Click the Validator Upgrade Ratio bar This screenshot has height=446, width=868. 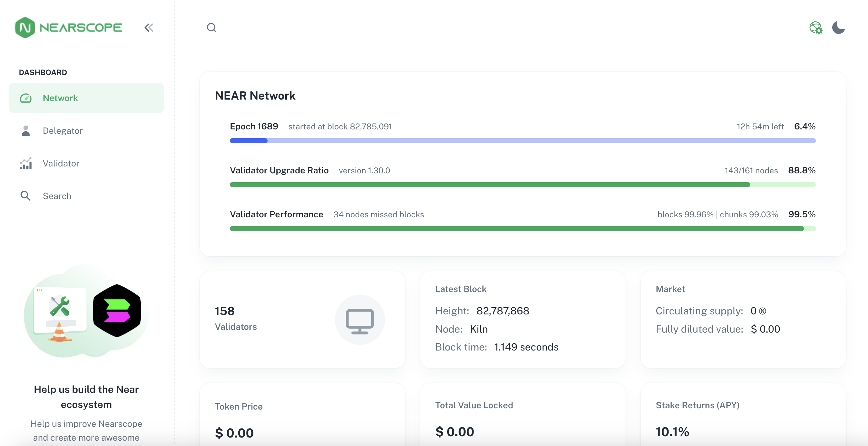pos(522,185)
